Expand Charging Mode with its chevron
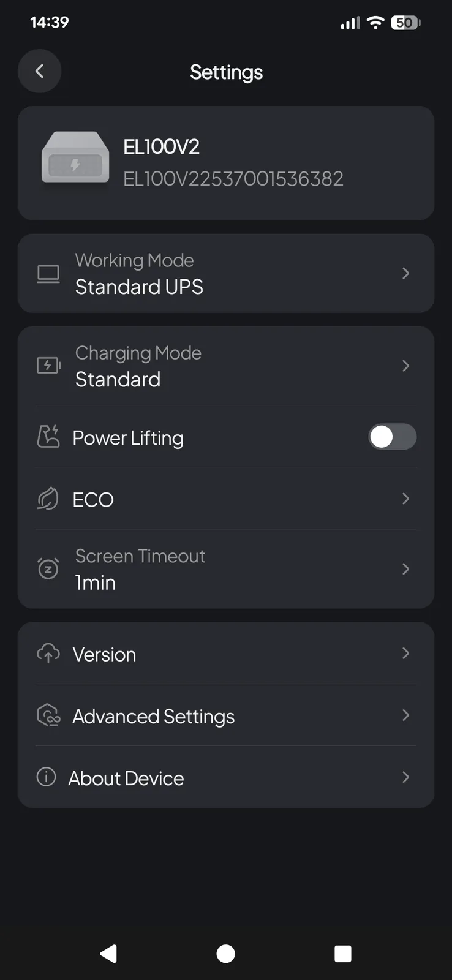Screen dimensions: 452x980 coord(405,366)
